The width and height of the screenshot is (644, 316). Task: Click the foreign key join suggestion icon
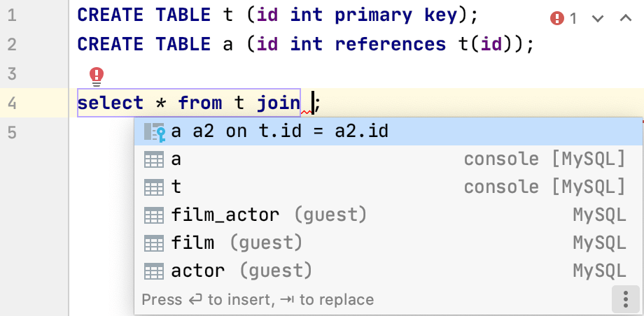coord(154,131)
